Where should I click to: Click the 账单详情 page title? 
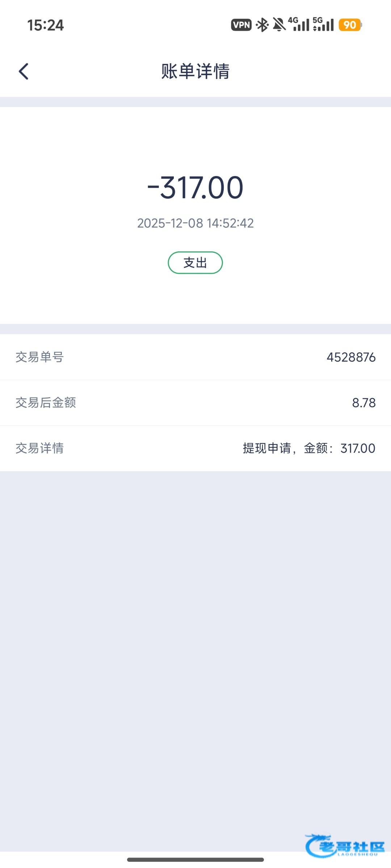click(x=195, y=71)
